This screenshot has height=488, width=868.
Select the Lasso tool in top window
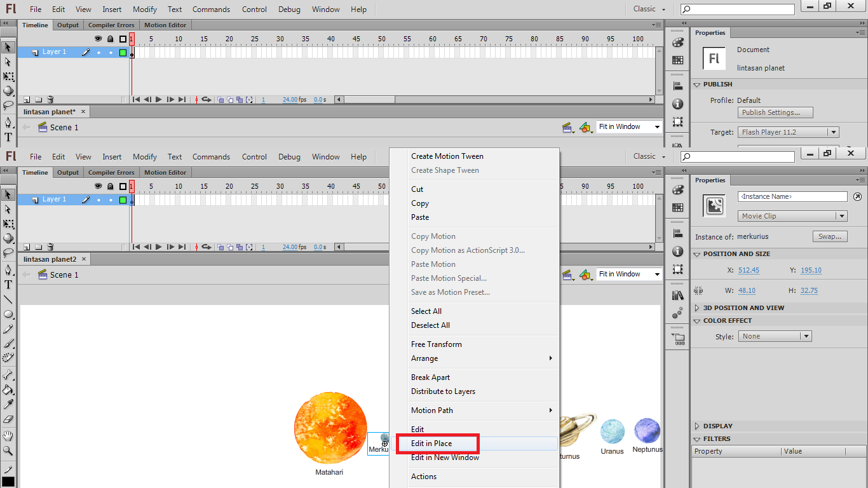coord(8,105)
